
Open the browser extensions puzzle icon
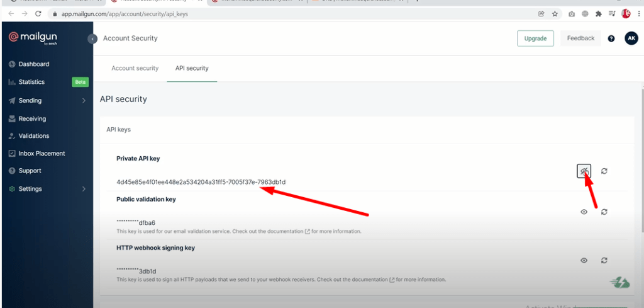click(599, 14)
